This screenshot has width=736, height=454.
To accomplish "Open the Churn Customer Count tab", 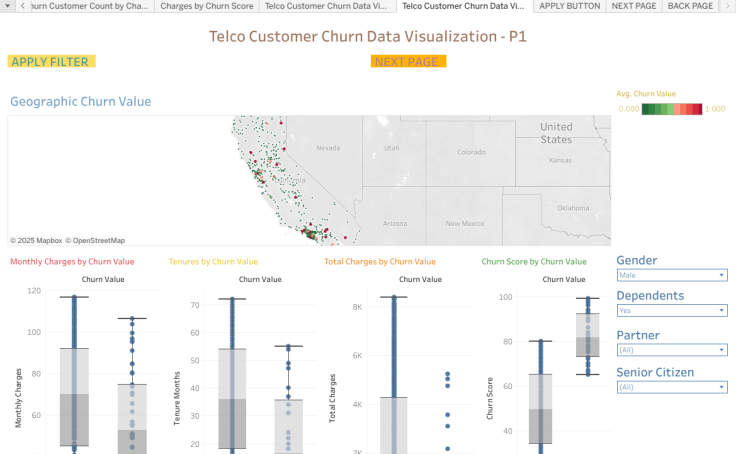I will tap(90, 6).
